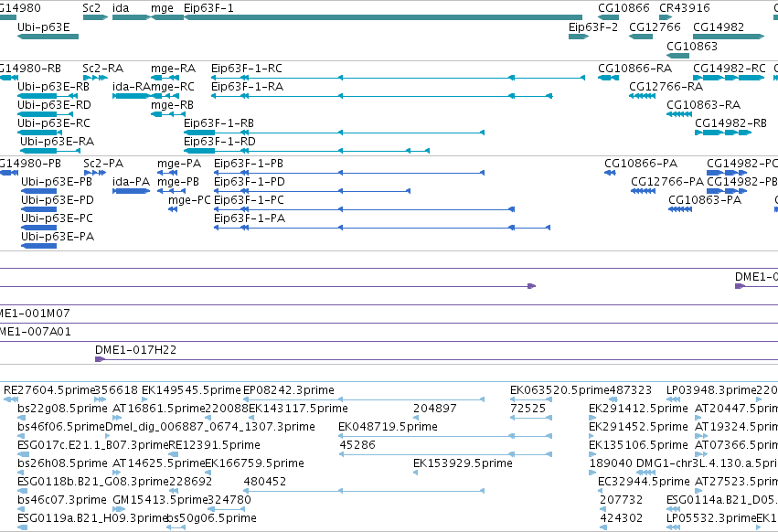Viewport: 778px width, 532px height.
Task: Select cDNA 207732 label
Action: tap(621, 500)
